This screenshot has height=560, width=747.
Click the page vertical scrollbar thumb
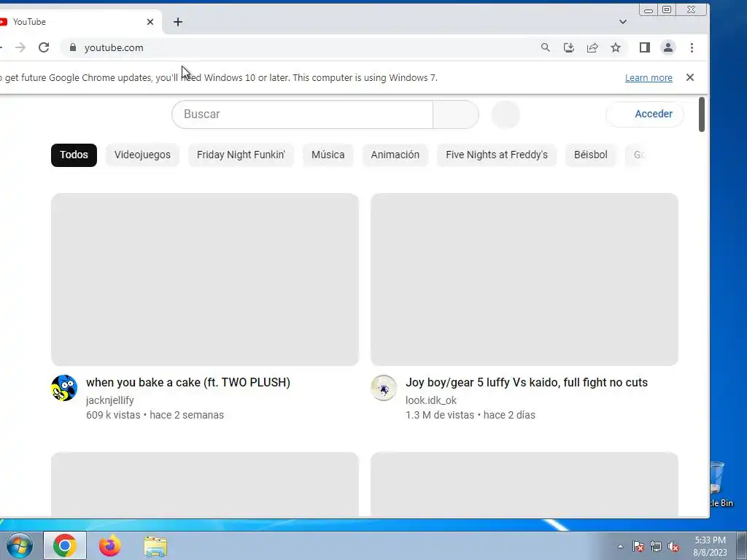[x=702, y=114]
